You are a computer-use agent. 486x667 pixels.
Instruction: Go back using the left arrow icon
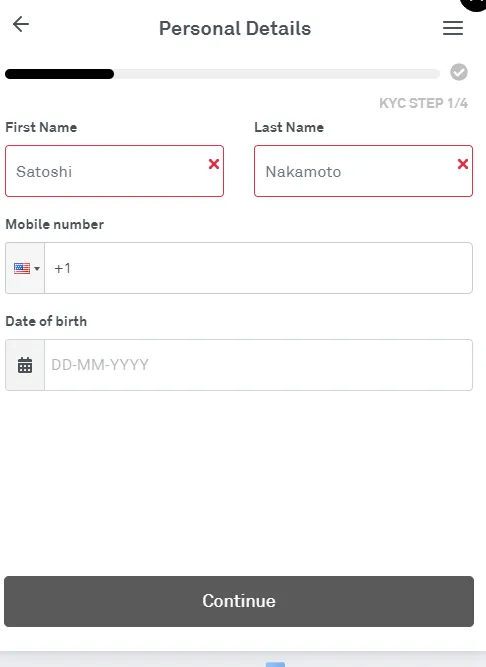pos(20,24)
